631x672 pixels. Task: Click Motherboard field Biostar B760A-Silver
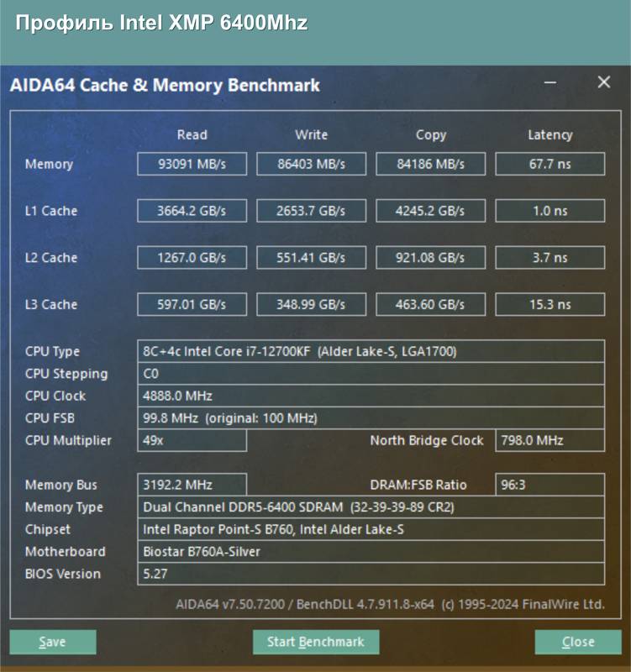pos(371,552)
